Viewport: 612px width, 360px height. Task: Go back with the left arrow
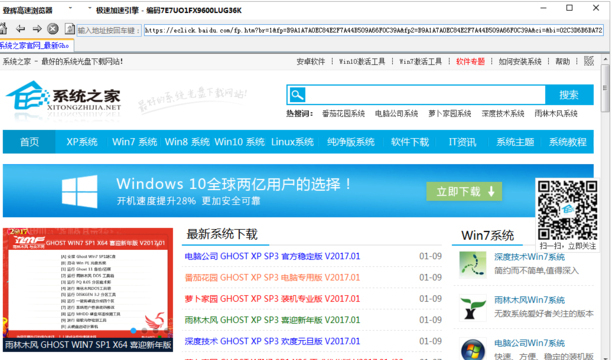(x=20, y=29)
